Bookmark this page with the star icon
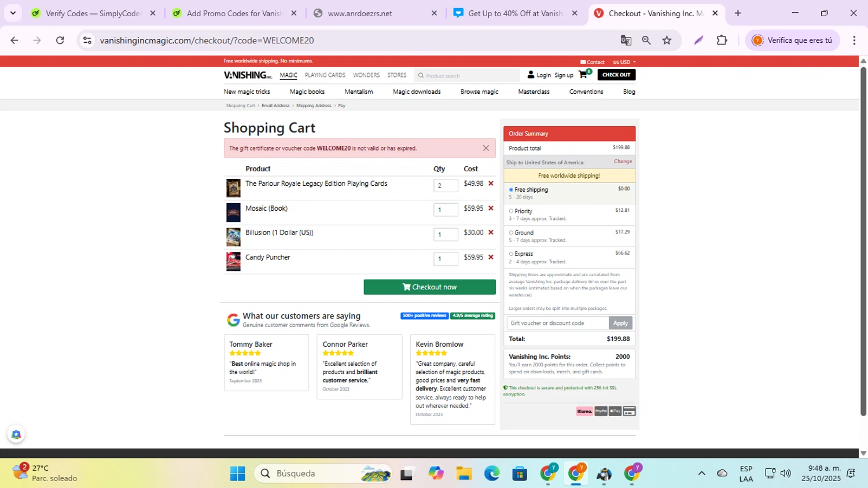The height and width of the screenshot is (488, 868). 667,40
